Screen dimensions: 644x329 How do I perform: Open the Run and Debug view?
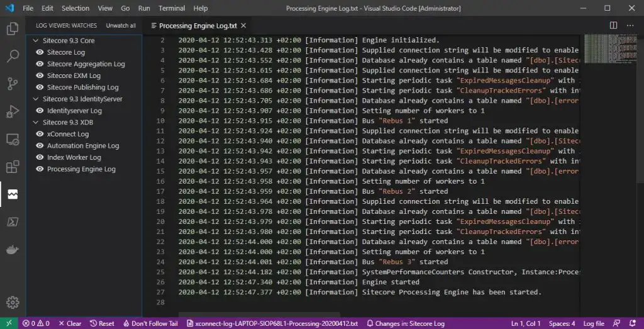pyautogui.click(x=13, y=111)
